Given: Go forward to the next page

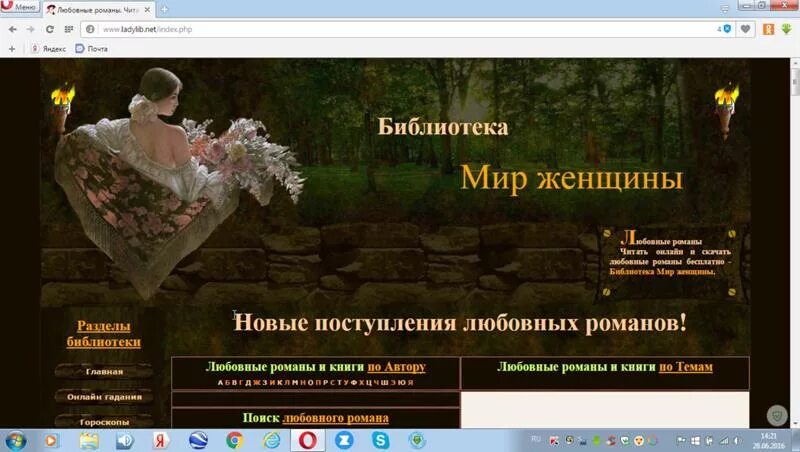Looking at the screenshot, I should click(31, 30).
